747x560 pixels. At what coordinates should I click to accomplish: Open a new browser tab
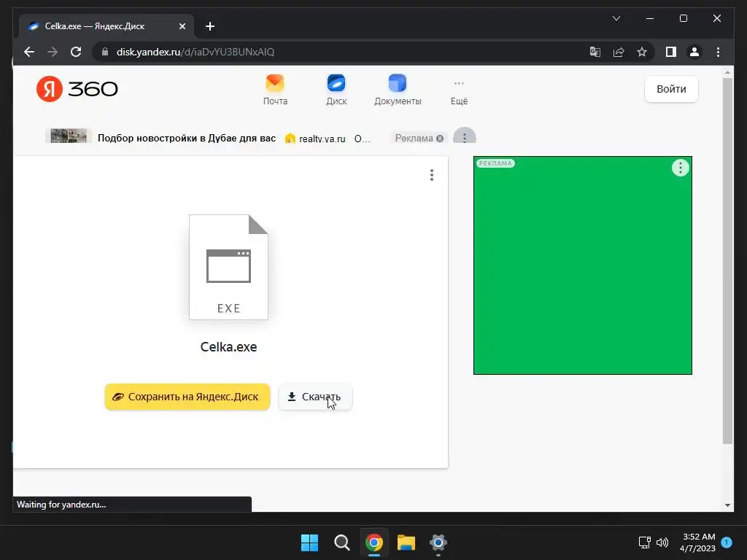point(209,26)
